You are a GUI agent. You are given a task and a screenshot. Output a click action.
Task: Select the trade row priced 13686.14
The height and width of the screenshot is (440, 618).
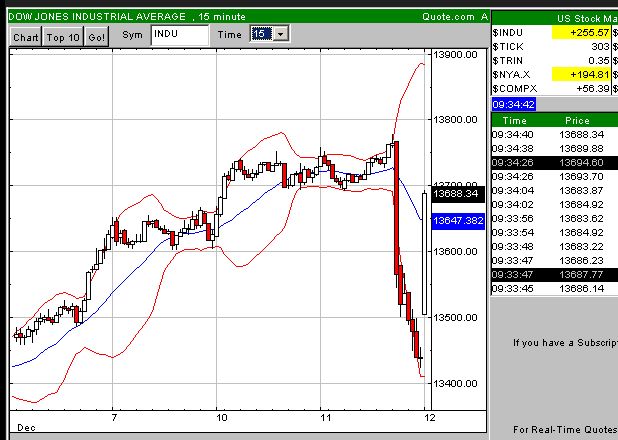[x=555, y=289]
